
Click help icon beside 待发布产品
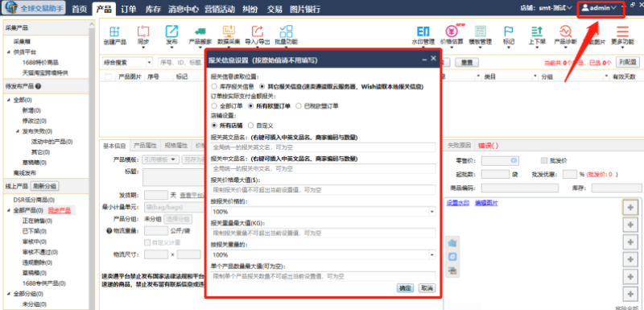pos(38,87)
